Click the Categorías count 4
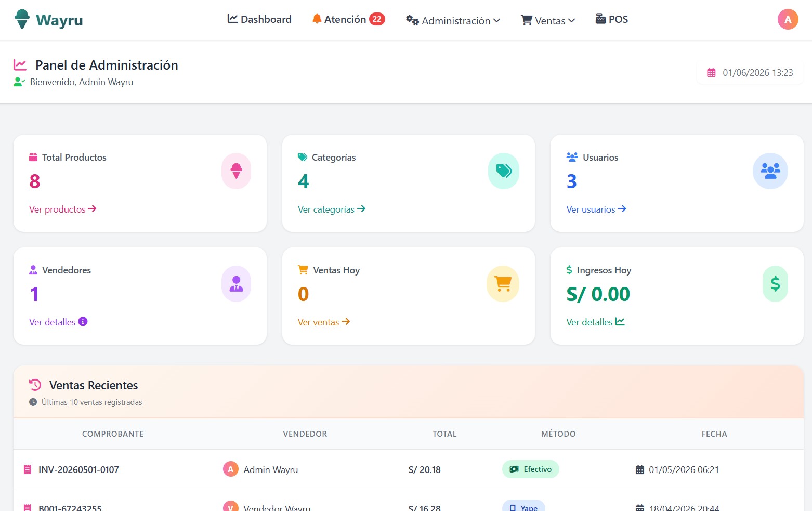The width and height of the screenshot is (812, 511). (x=304, y=181)
